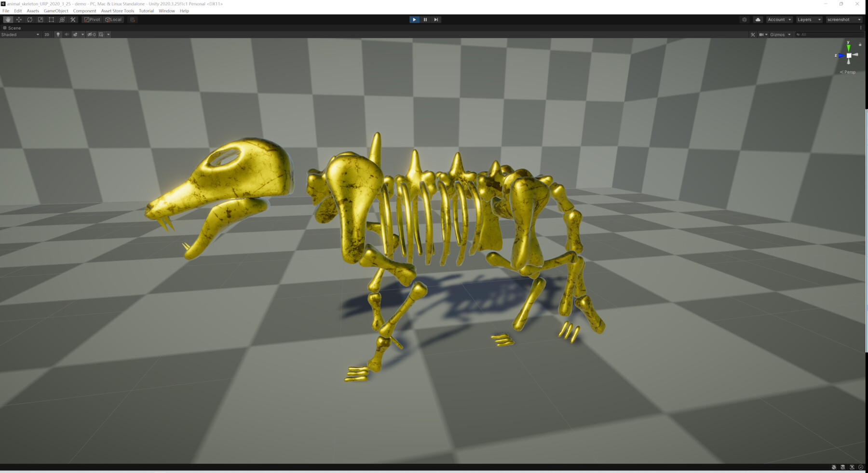
Task: Select the Move tool
Action: (18, 19)
